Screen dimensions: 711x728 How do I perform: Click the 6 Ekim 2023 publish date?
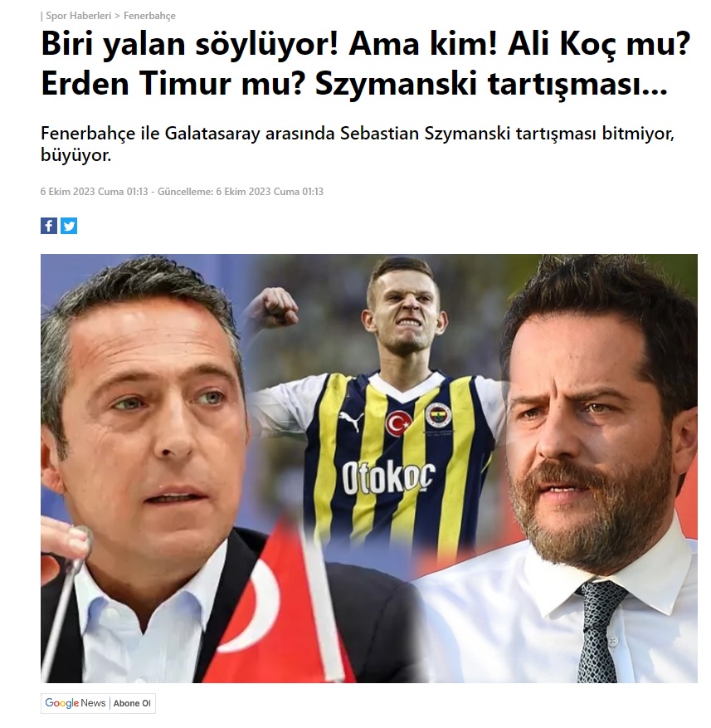click(94, 192)
